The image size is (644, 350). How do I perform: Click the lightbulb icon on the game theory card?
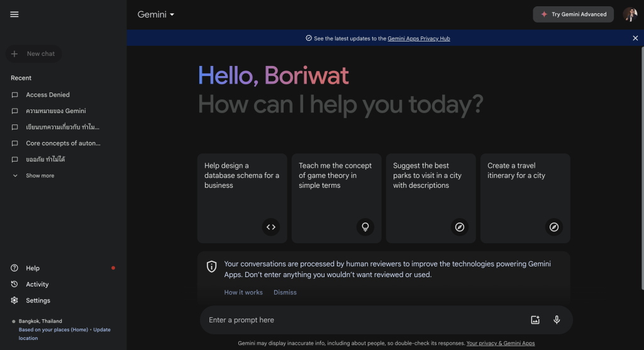pyautogui.click(x=365, y=227)
